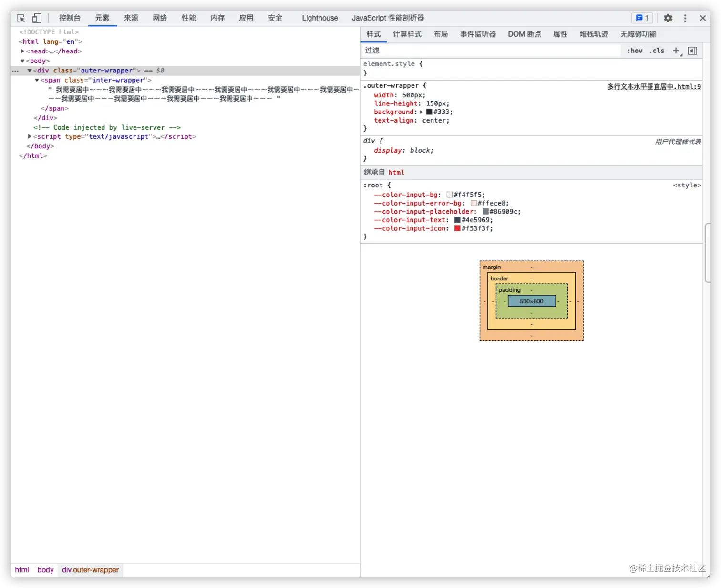Collapse the body element node
Viewport: 721px width, 588px height.
[22, 61]
